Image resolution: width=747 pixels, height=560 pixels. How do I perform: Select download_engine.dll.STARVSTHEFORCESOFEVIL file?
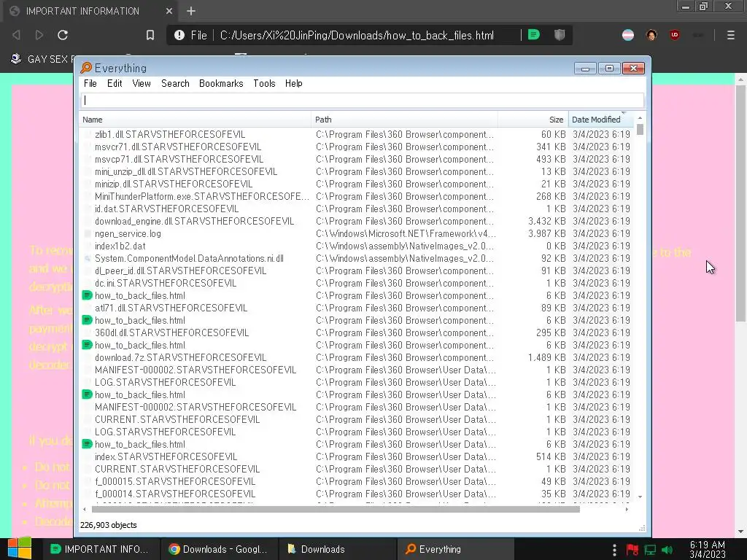tap(194, 222)
